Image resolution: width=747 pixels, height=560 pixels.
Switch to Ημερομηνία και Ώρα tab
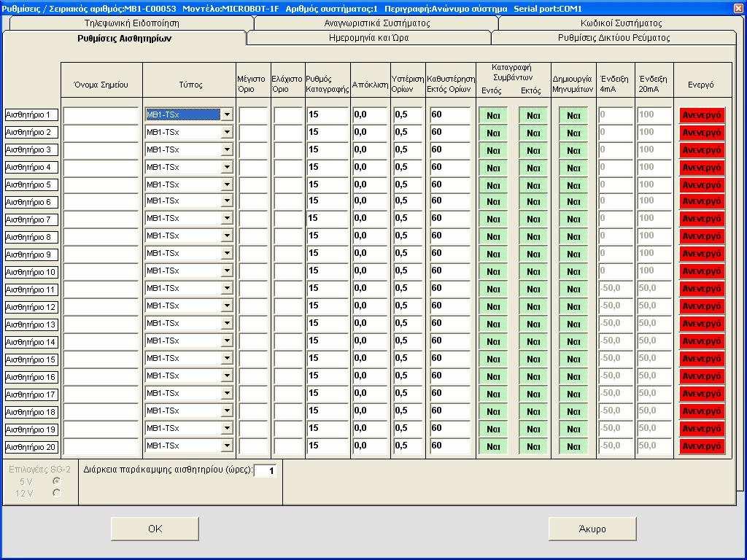point(368,38)
